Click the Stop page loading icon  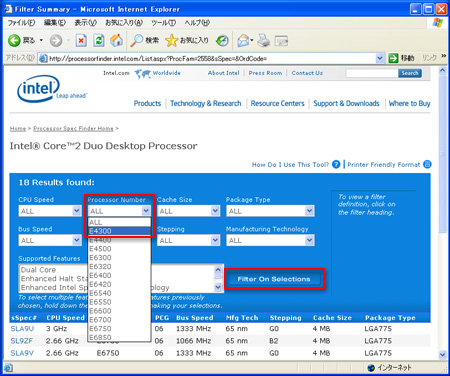pyautogui.click(x=81, y=41)
